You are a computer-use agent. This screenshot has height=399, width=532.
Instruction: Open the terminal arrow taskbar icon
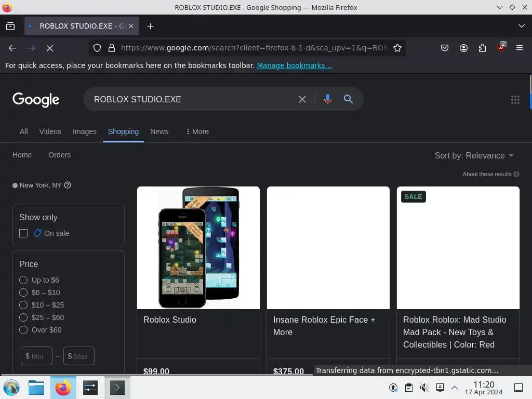click(117, 388)
